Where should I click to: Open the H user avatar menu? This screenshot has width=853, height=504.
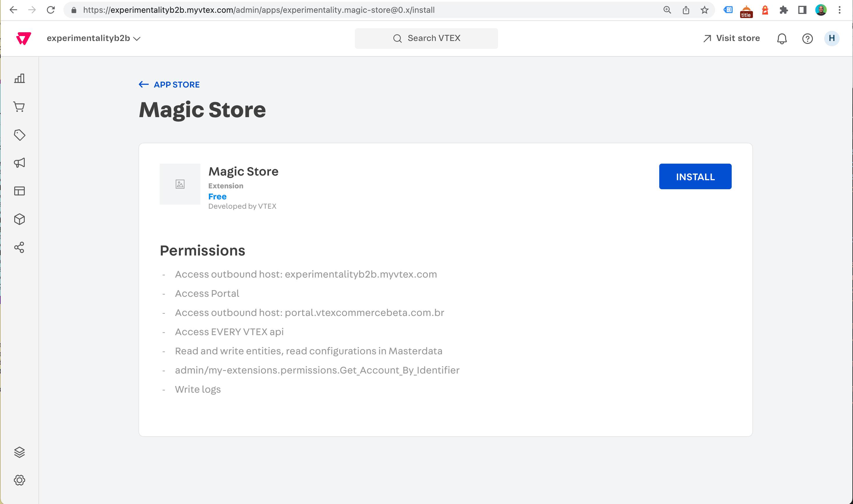point(831,38)
